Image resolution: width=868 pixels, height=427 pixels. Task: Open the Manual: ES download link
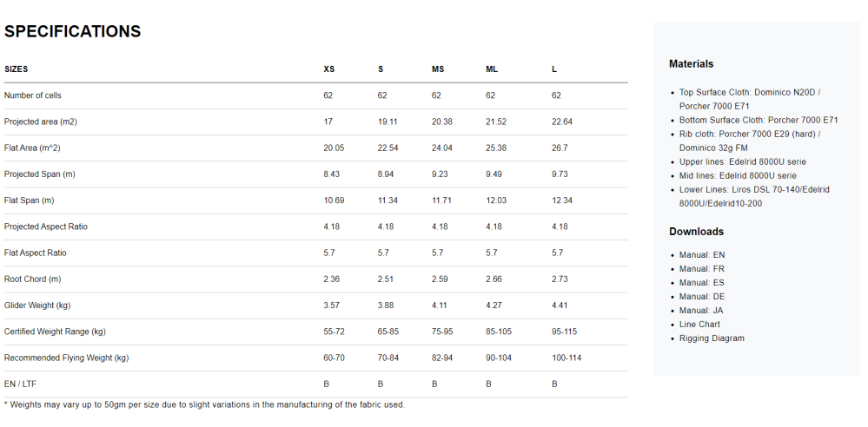pyautogui.click(x=702, y=283)
